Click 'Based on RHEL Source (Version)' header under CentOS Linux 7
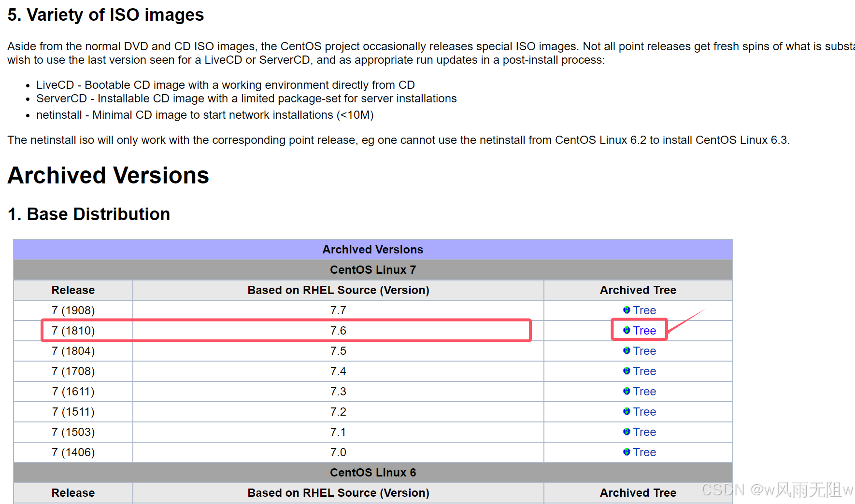The width and height of the screenshot is (855, 504). click(338, 290)
